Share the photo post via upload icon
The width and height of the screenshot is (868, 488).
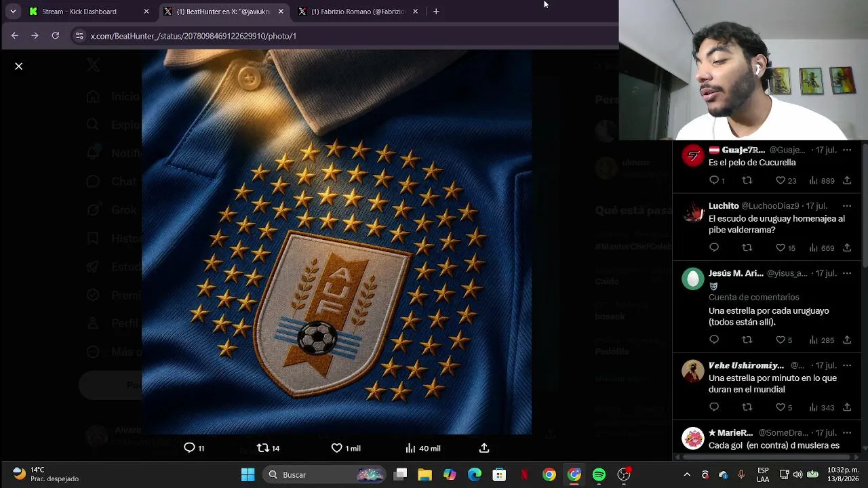click(x=484, y=448)
